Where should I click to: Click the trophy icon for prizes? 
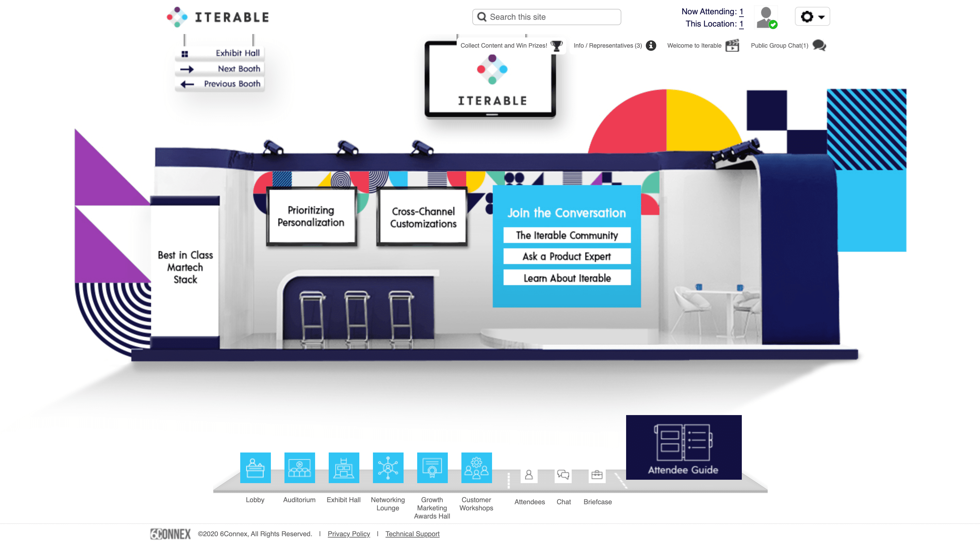point(557,46)
